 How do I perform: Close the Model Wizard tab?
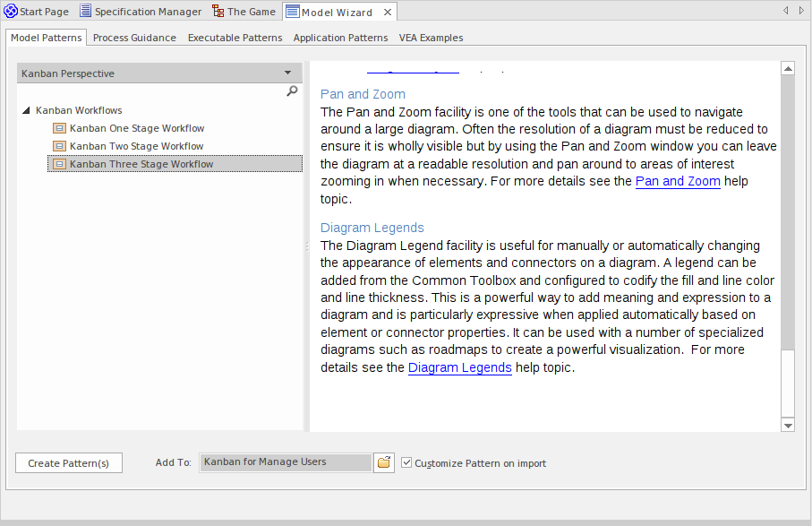(387, 12)
